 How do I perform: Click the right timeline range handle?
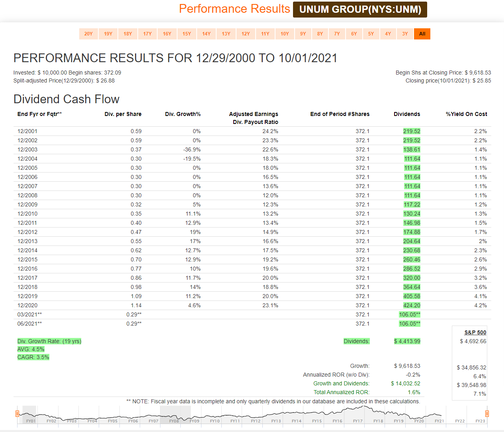pos(487,413)
